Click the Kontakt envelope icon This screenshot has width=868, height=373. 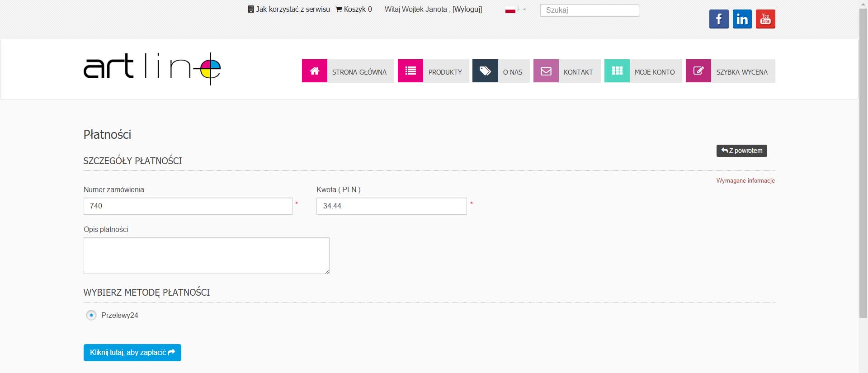point(546,71)
